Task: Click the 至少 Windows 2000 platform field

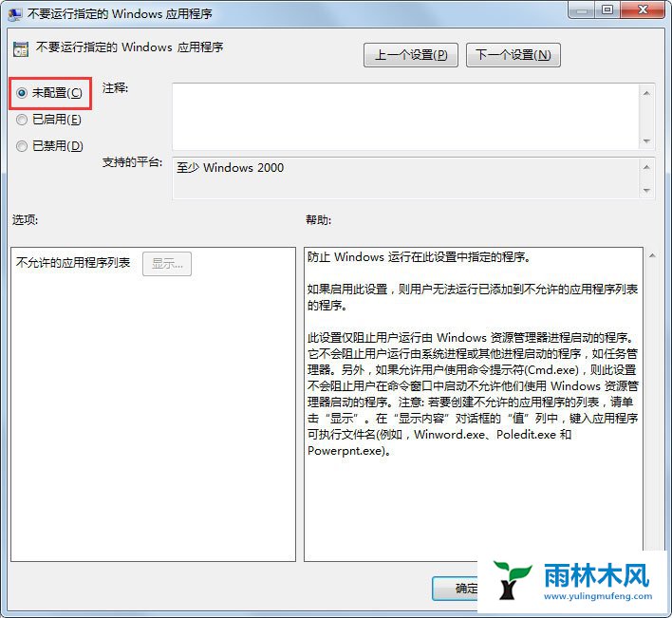Action: click(405, 178)
